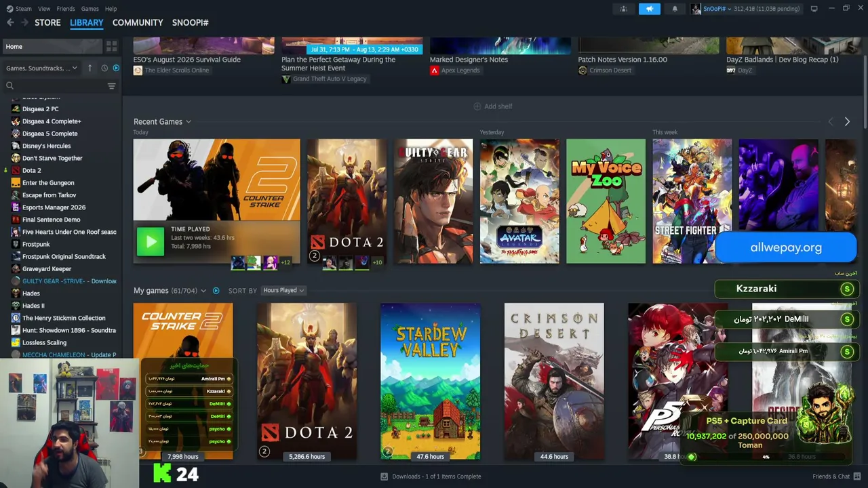Switch to the STORE tab
Image resolution: width=868 pixels, height=488 pixels.
tap(48, 22)
